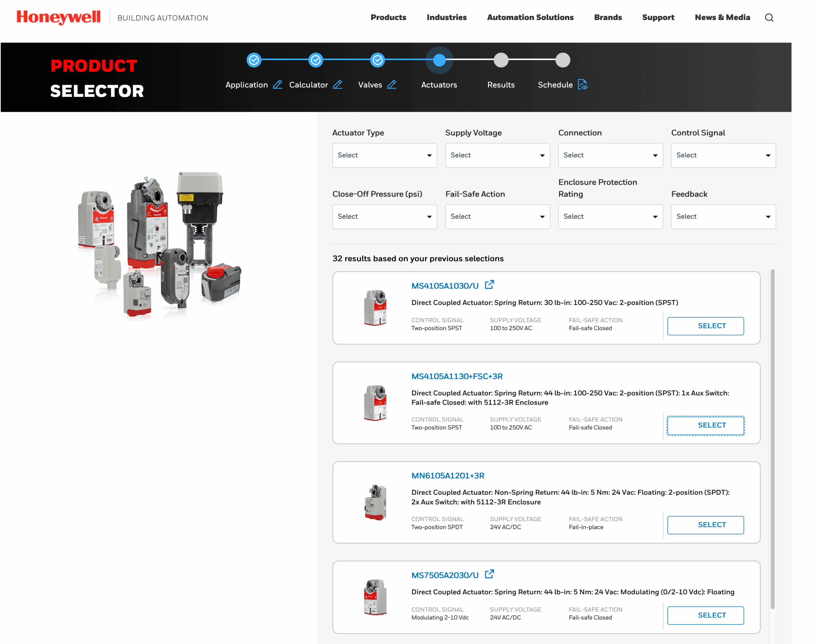Open the MS4105A1130+FSC+3R product link
The image size is (813, 644).
pos(457,376)
